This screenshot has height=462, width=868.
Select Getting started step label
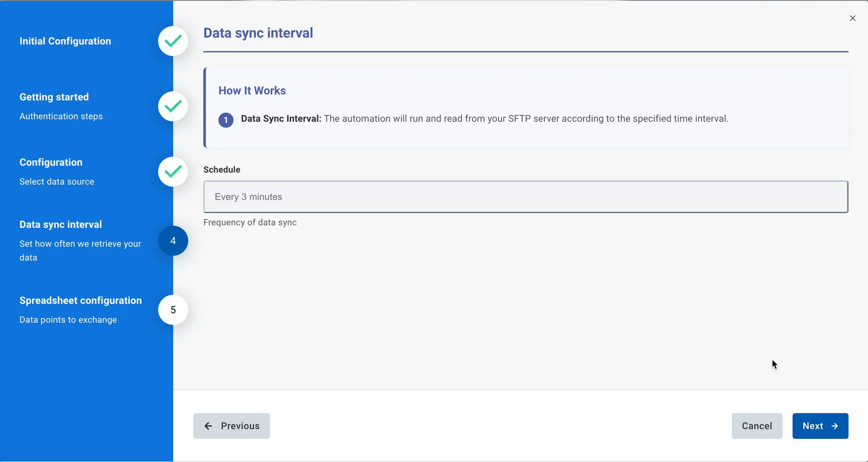54,97
